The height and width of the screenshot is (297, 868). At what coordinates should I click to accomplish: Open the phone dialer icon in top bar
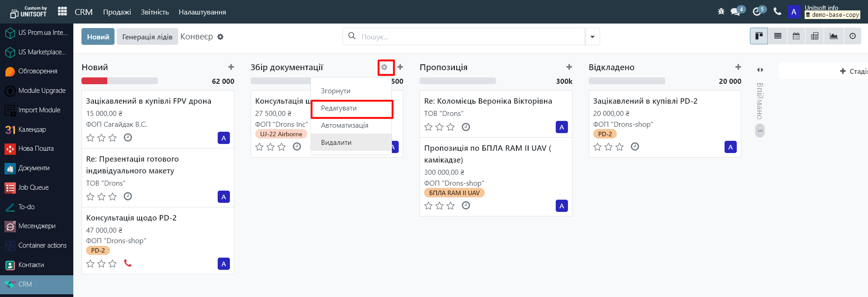click(777, 12)
